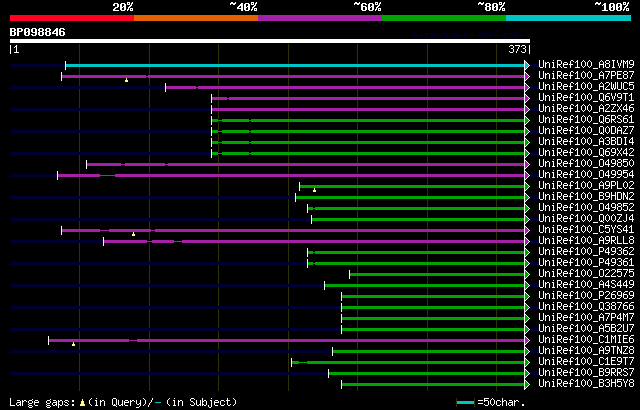Click the green alignment bar for B3H5Y8
This screenshot has height=410, width=640.
coord(433,385)
